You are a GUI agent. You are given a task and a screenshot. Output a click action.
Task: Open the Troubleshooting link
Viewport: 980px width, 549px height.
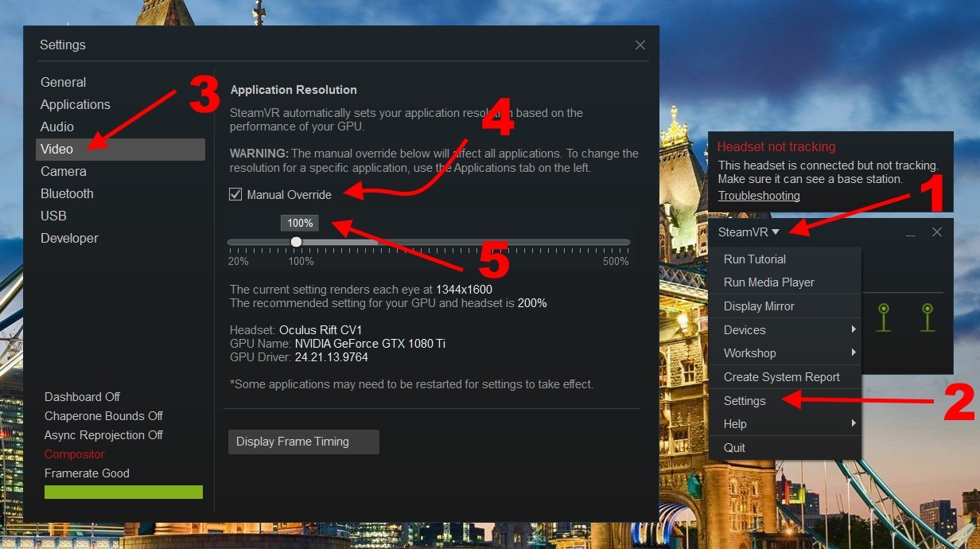[x=759, y=196]
